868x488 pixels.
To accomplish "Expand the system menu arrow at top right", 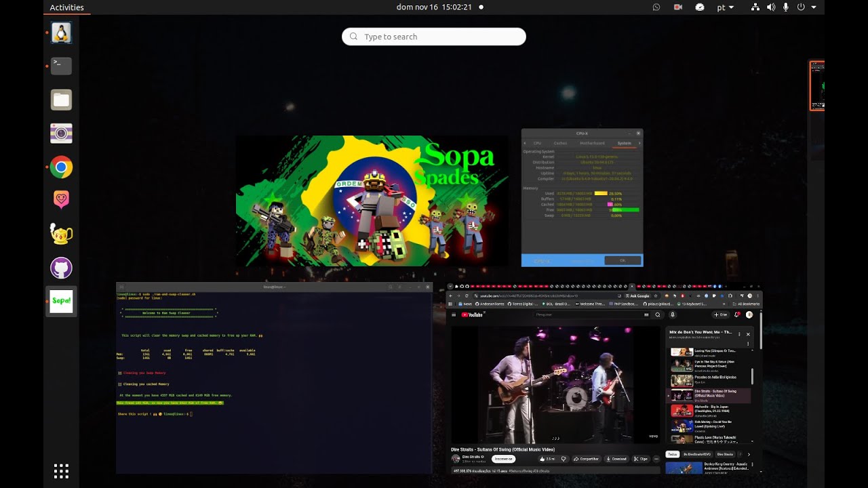I will click(x=814, y=7).
